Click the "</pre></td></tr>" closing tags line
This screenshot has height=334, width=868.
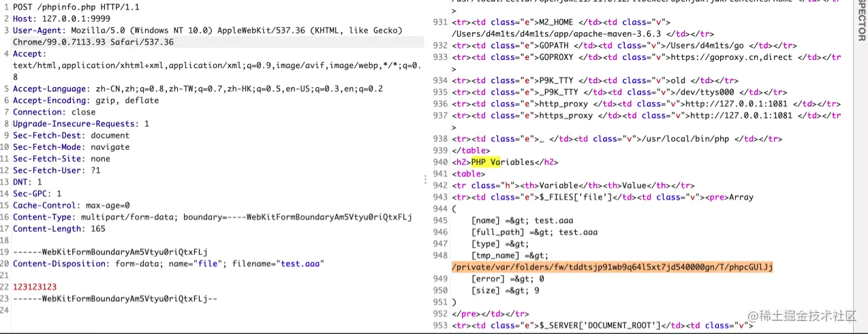[x=490, y=314]
